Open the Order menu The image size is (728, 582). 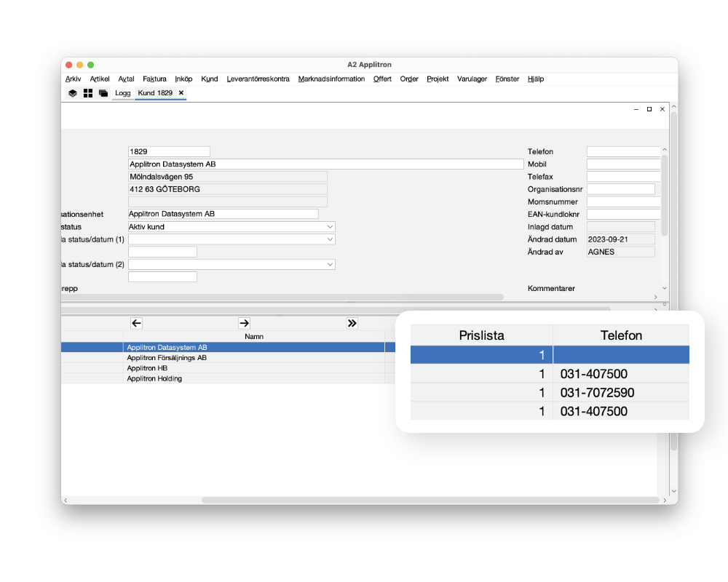[409, 79]
